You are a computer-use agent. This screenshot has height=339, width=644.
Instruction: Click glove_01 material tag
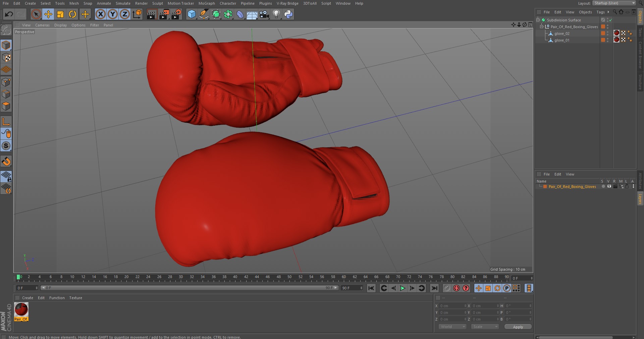(616, 40)
